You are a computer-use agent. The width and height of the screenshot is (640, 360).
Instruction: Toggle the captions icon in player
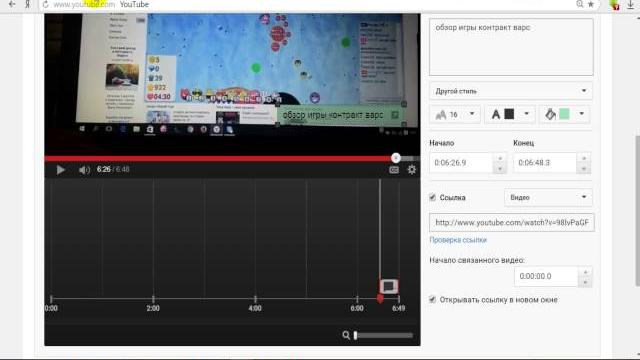(394, 170)
